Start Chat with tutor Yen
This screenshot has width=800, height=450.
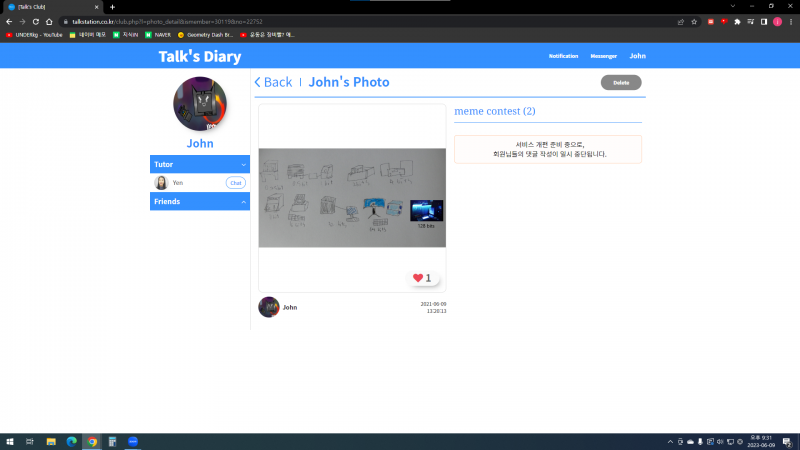coord(236,183)
